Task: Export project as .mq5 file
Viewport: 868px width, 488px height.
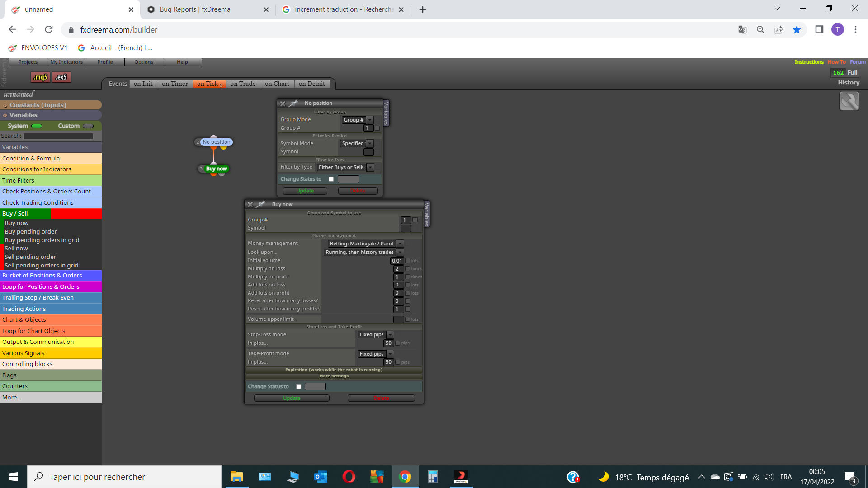Action: [x=40, y=77]
